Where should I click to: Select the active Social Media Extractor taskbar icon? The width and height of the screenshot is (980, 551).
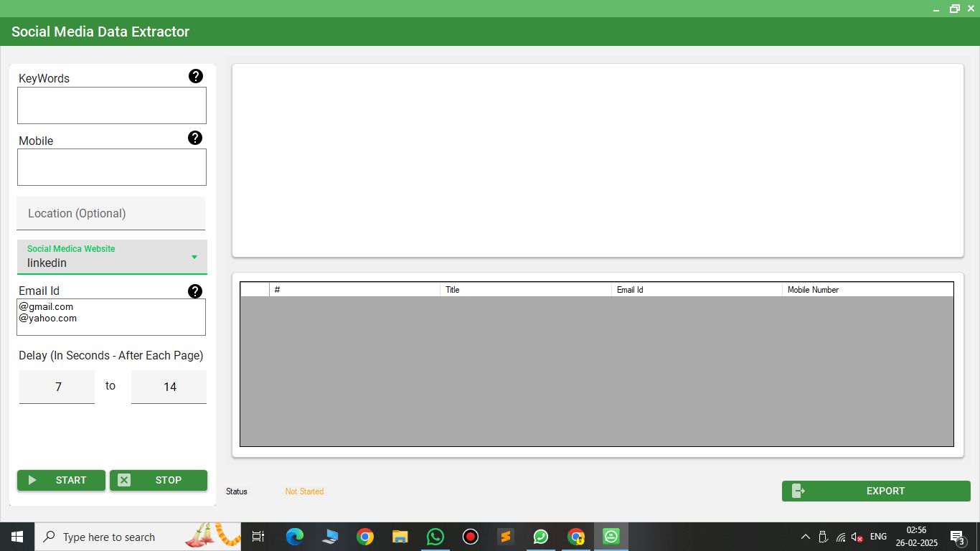pyautogui.click(x=611, y=537)
